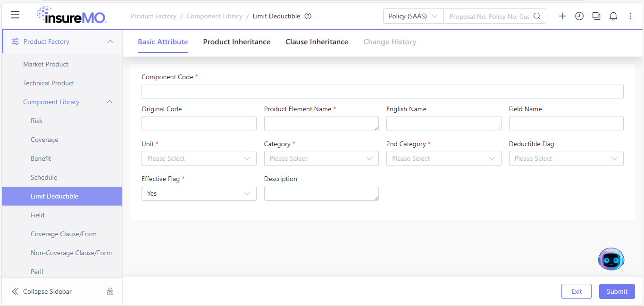
Task: Open the 2nd Category dropdown
Action: point(444,158)
